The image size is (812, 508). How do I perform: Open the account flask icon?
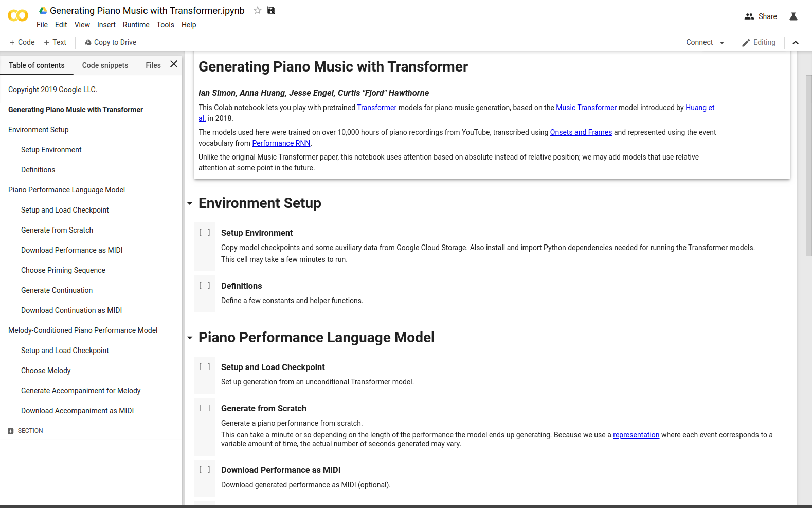[x=793, y=16]
